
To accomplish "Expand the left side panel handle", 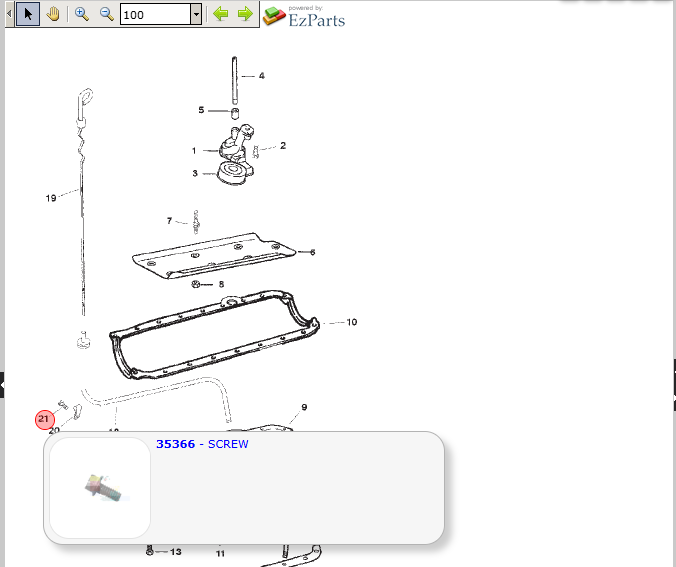I will point(2,385).
